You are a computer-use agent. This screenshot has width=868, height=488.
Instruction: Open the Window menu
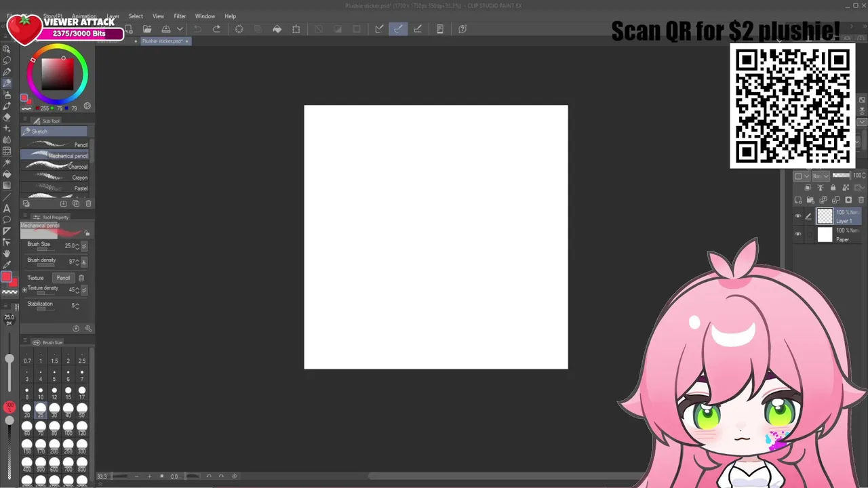click(x=205, y=16)
